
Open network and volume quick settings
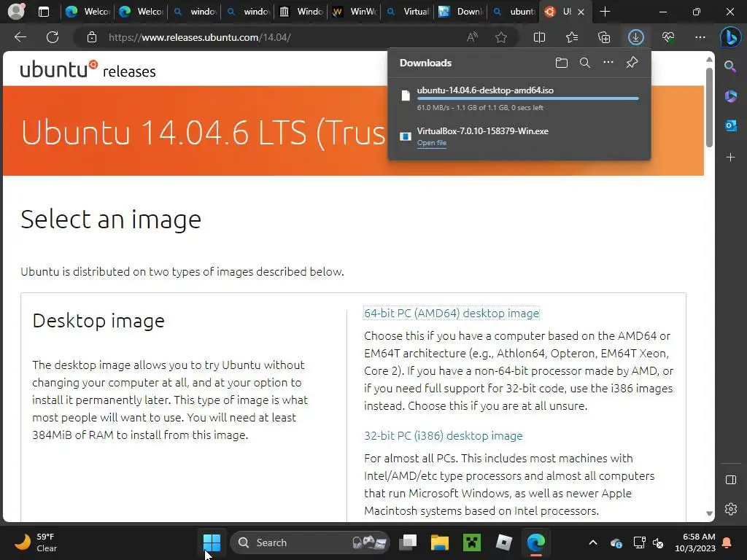click(649, 542)
